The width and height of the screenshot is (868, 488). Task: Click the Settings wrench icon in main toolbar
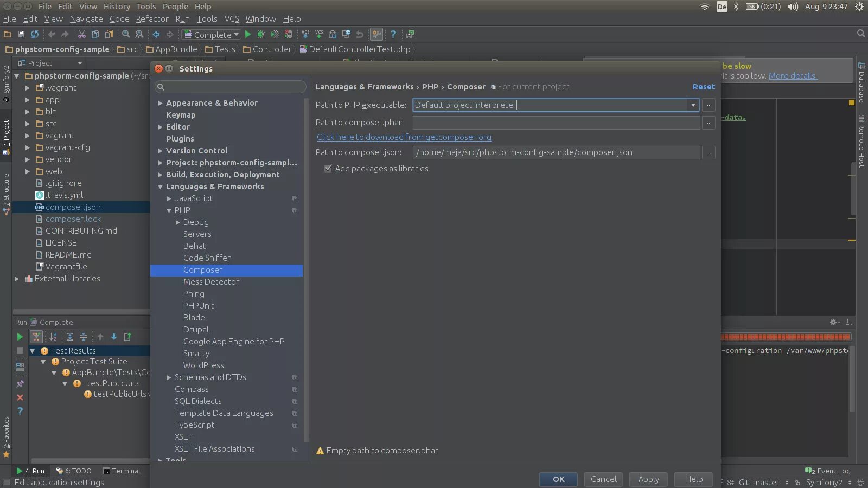pos(376,34)
